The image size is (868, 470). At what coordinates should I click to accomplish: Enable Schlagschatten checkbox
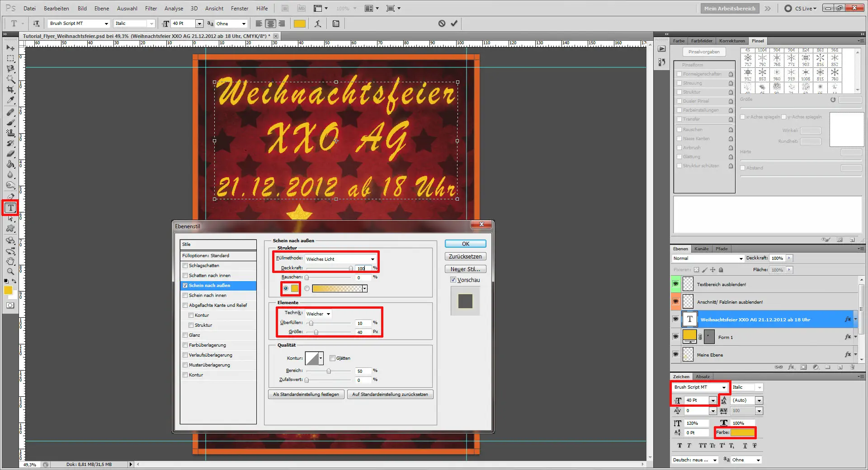[x=185, y=266]
